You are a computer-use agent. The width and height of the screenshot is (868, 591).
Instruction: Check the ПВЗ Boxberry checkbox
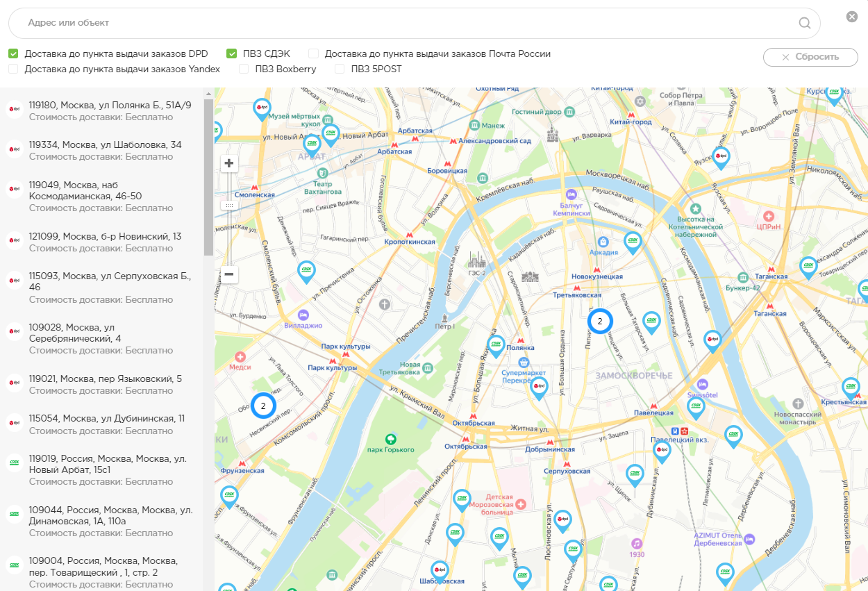pos(244,69)
